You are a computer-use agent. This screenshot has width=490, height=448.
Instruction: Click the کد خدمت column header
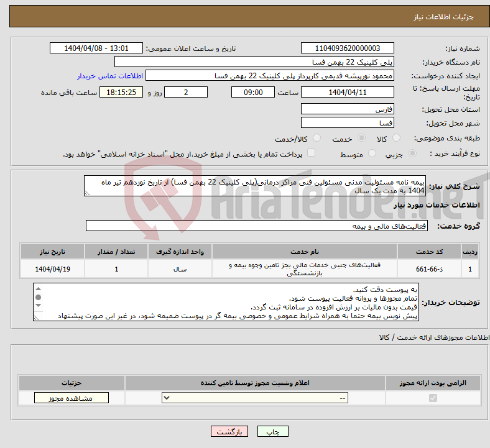point(430,252)
